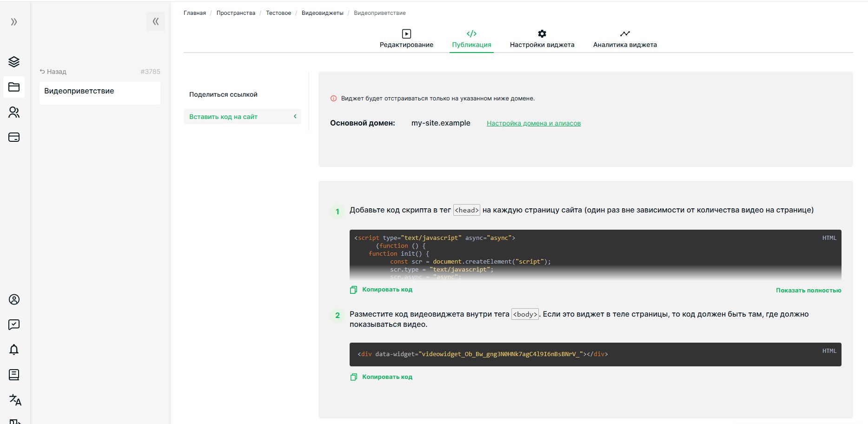Click the Основной домен label
868x424 pixels.
(363, 123)
